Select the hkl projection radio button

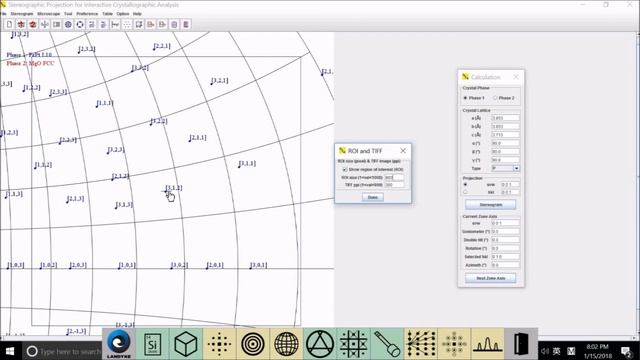pyautogui.click(x=465, y=192)
